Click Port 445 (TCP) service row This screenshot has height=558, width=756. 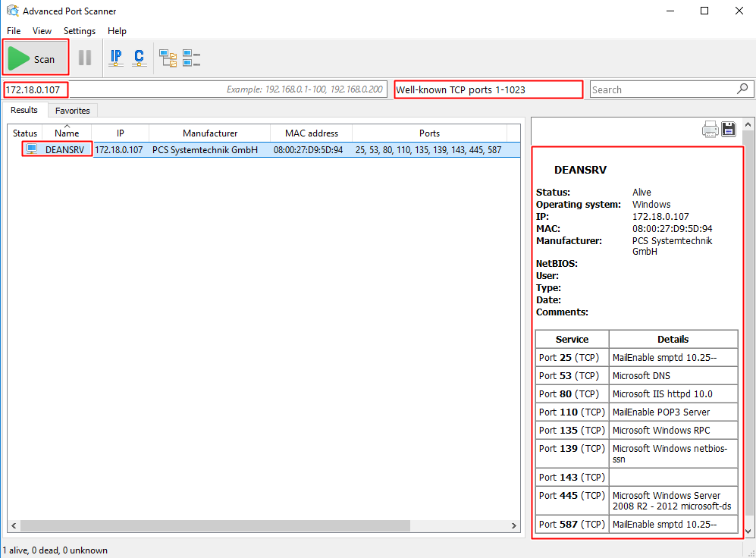636,500
